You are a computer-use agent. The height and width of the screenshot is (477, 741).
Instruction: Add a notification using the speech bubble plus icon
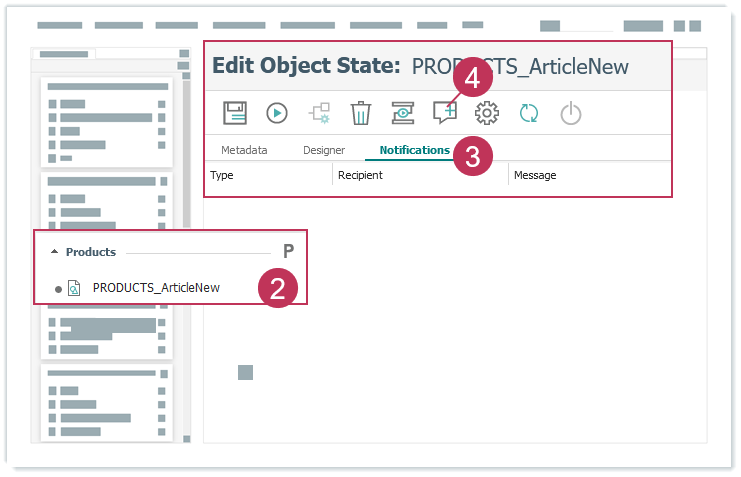click(444, 113)
